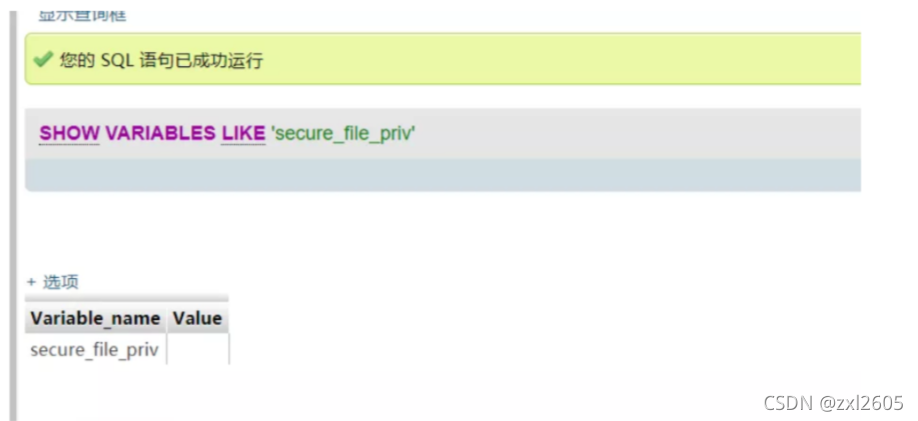Click the green checkmark success icon

[43, 59]
